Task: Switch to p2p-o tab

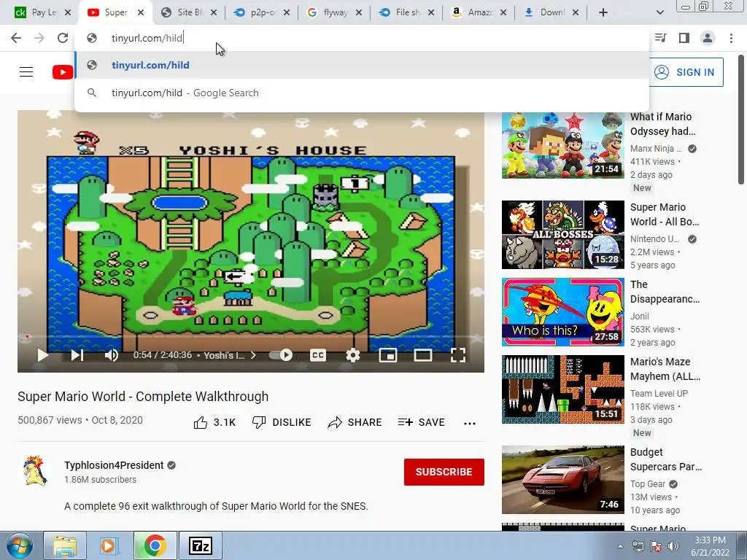Action: coord(261,12)
